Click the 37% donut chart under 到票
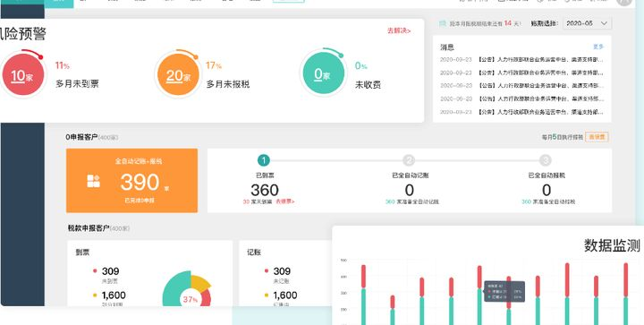Image resolution: width=644 pixels, height=325 pixels. 187,289
